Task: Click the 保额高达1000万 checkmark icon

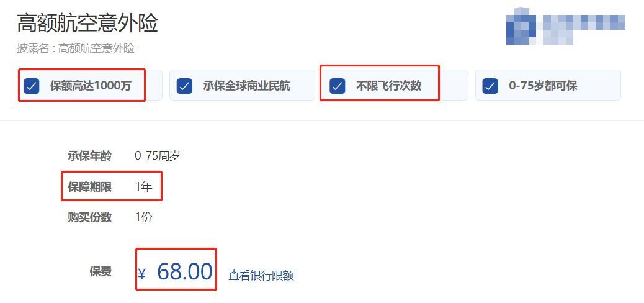Action: coord(32,86)
